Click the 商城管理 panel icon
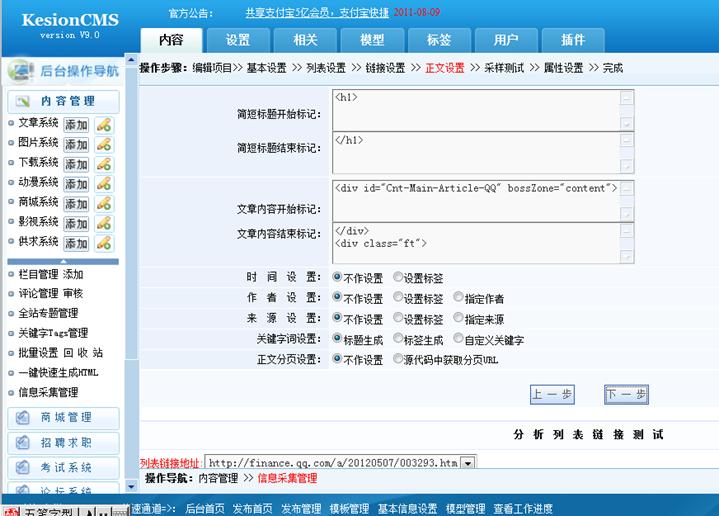Screen dimensions: 719x516 point(22,417)
